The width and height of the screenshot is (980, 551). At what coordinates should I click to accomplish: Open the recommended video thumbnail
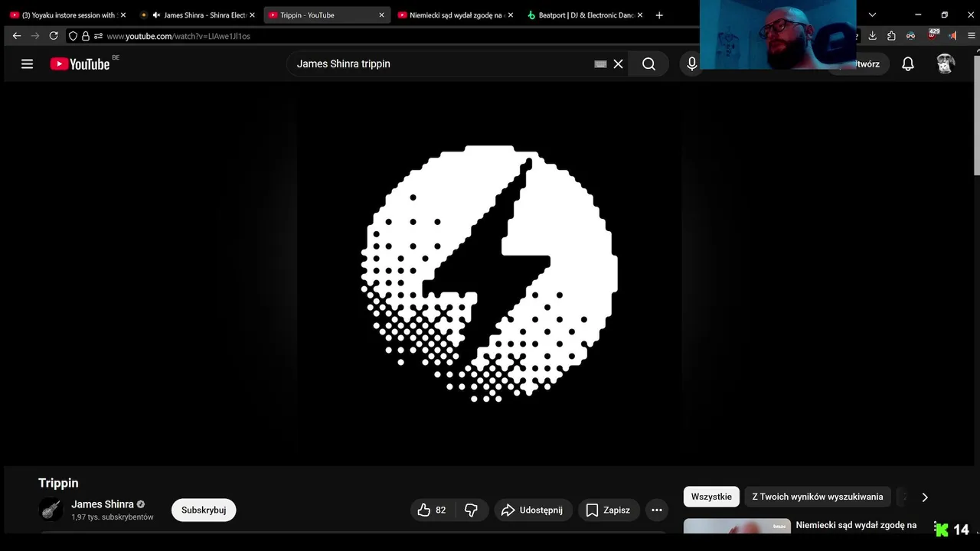737,526
